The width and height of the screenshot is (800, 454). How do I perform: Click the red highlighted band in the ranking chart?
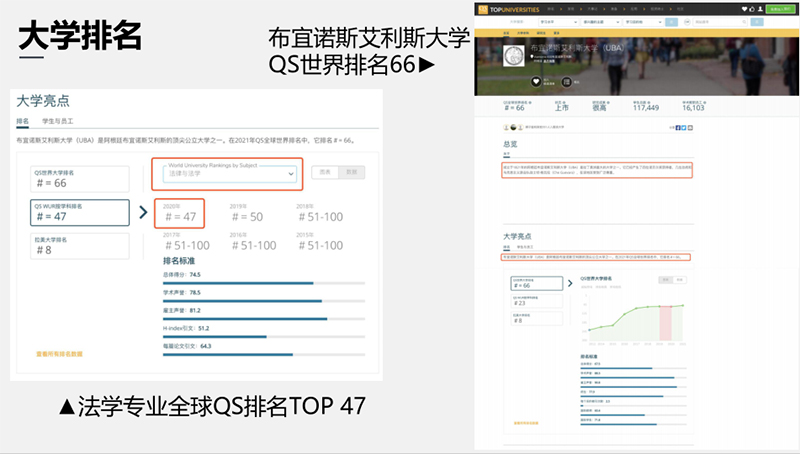coord(665,323)
